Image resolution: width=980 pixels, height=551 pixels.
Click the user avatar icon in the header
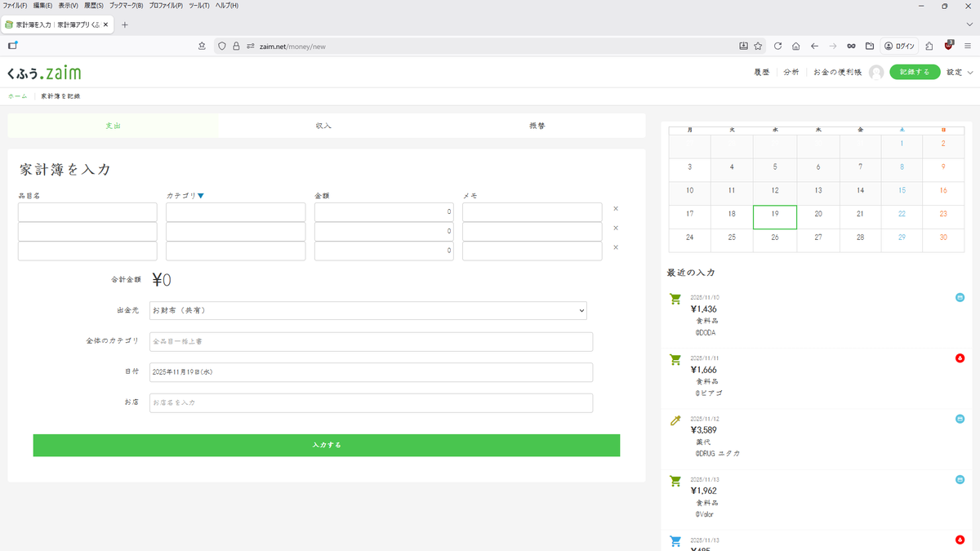876,73
